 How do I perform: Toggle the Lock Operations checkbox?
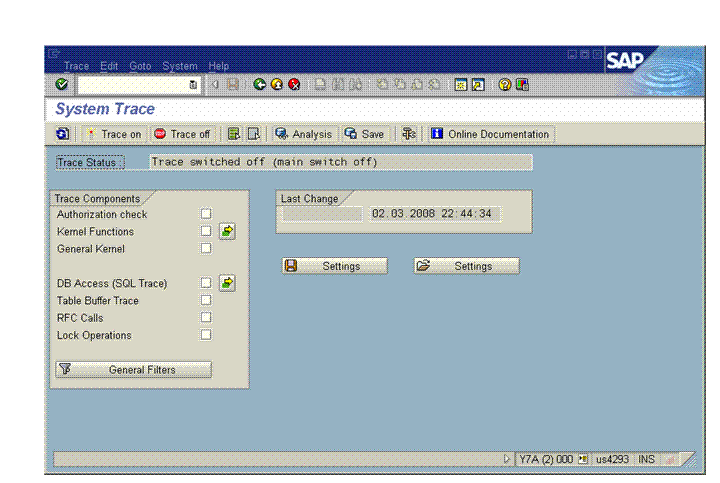pyautogui.click(x=206, y=335)
